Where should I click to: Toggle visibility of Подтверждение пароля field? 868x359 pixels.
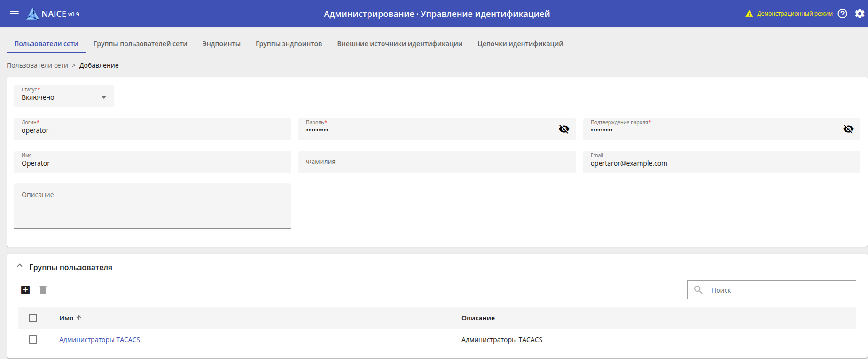(848, 129)
